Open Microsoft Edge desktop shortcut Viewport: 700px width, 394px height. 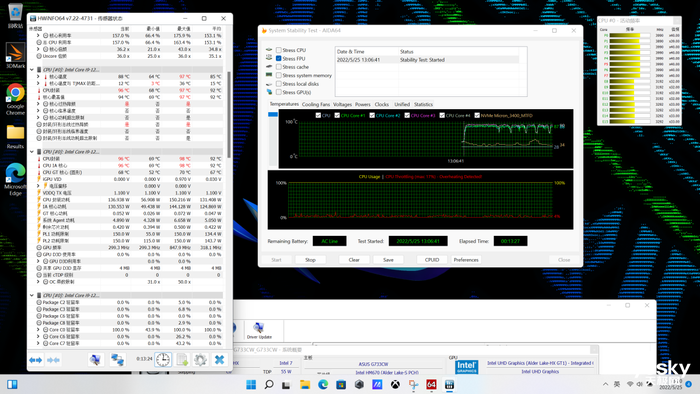pyautogui.click(x=15, y=179)
